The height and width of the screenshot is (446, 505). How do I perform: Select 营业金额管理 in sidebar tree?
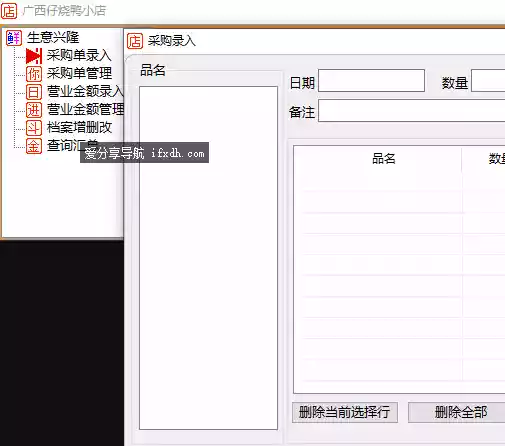(x=85, y=109)
